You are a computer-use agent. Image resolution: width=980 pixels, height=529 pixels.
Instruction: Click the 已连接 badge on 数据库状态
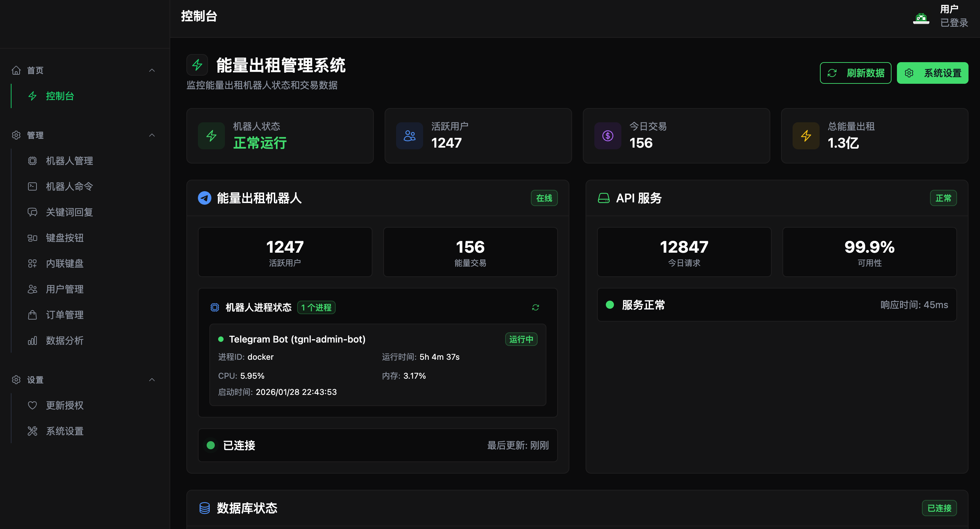[x=939, y=508]
